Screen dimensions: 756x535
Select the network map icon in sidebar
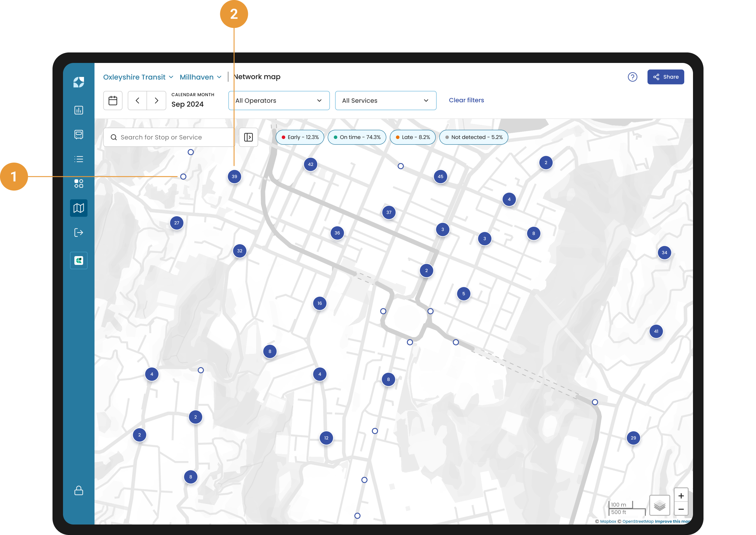pyautogui.click(x=78, y=208)
